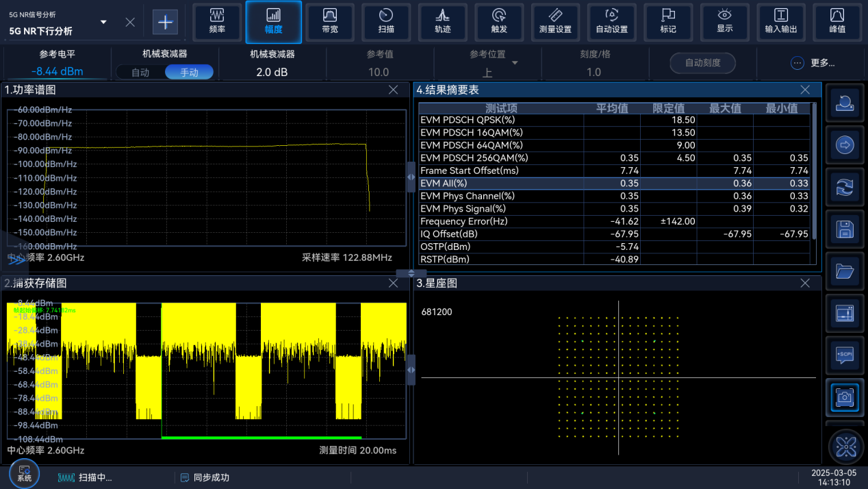
Task: Select the 带宽 (Bandwidth) menu icon
Action: click(330, 21)
